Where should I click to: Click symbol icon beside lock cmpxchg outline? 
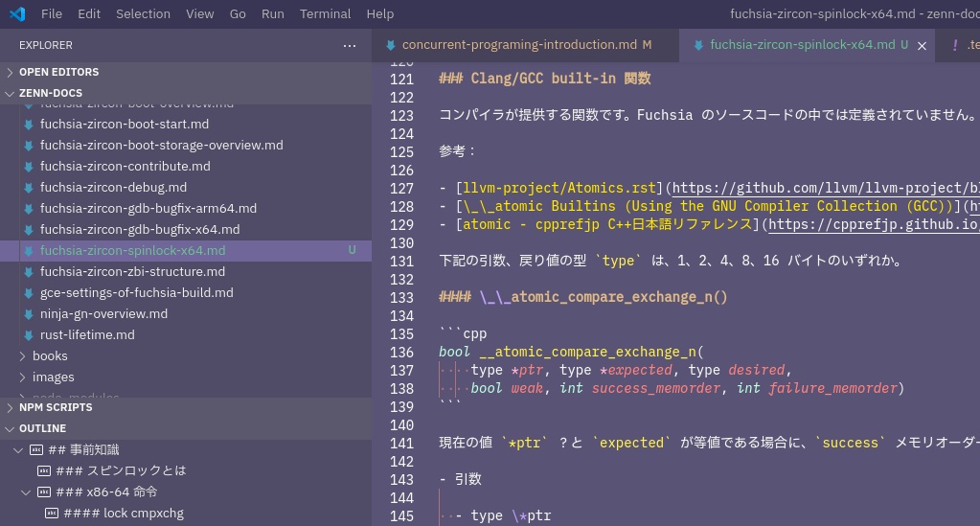(52, 514)
